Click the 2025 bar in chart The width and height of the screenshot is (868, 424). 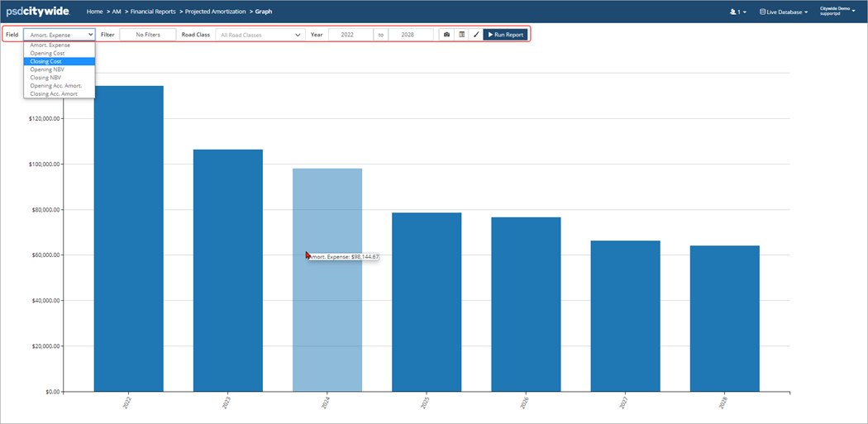click(x=427, y=303)
